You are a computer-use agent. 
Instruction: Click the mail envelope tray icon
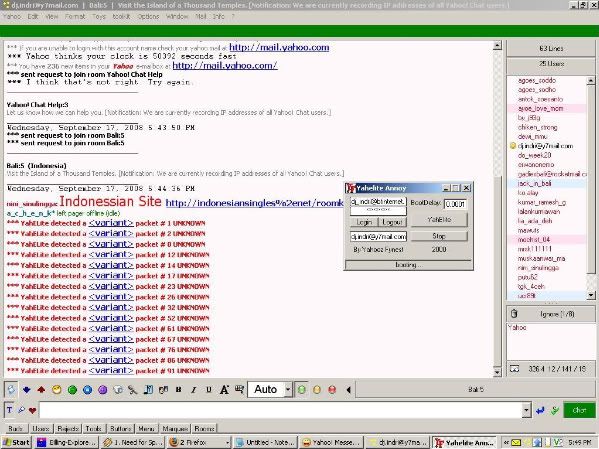[516, 443]
